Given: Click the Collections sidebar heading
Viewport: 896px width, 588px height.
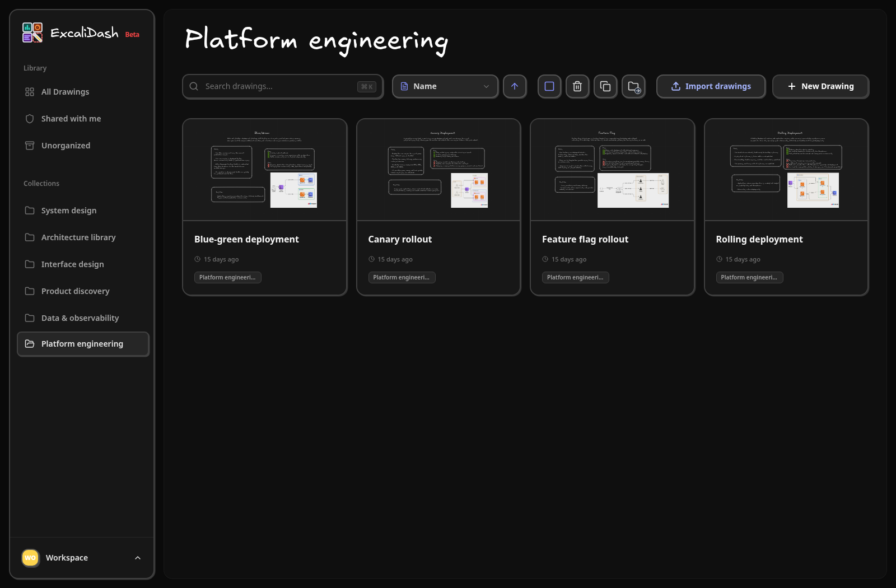Looking at the screenshot, I should (x=41, y=184).
